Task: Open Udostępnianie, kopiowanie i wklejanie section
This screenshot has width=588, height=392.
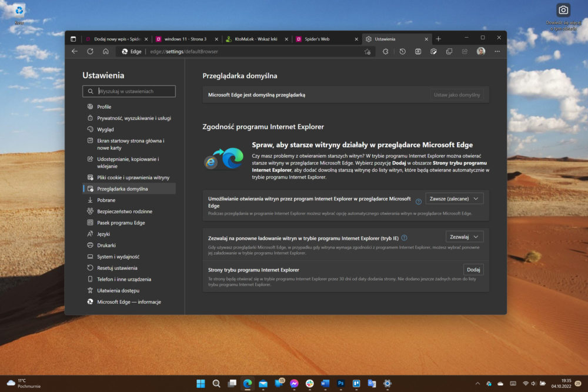Action: pyautogui.click(x=129, y=163)
